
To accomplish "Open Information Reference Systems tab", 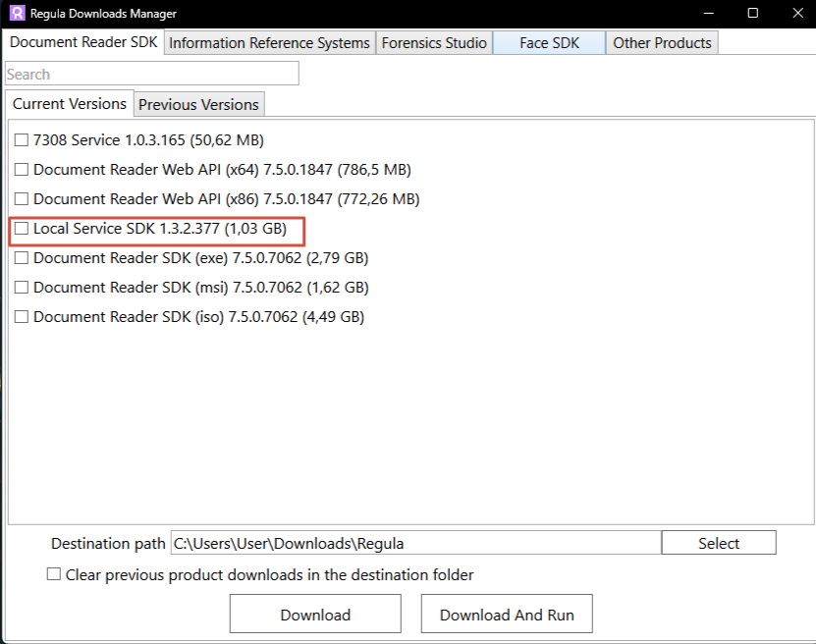I will [270, 42].
